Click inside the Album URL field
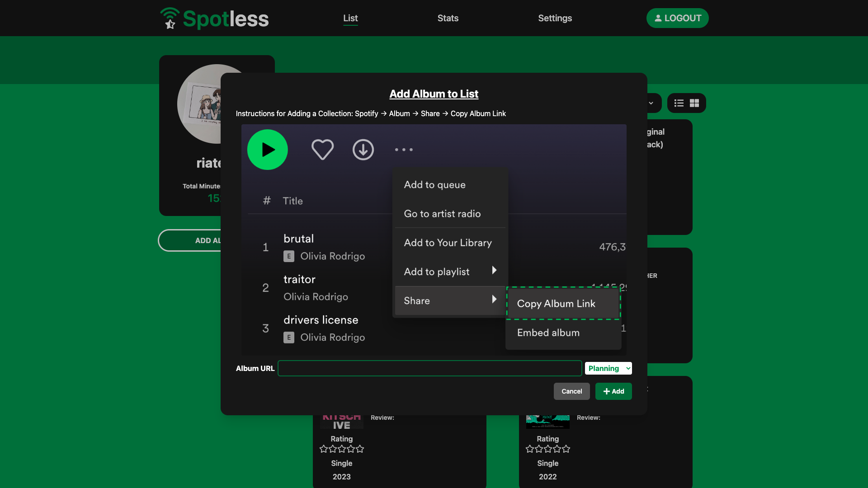The image size is (868, 488). [x=429, y=368]
